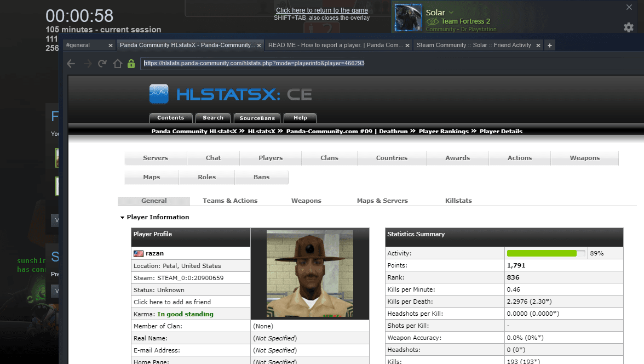
Task: Select the Killstats tab
Action: click(x=458, y=201)
